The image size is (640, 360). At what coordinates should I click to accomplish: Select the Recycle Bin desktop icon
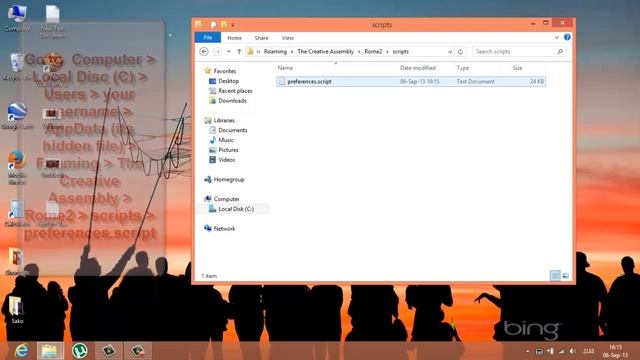coord(17,66)
